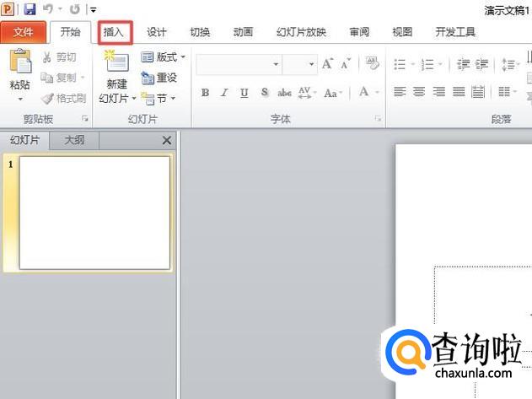Toggle Bold formatting

[205, 92]
